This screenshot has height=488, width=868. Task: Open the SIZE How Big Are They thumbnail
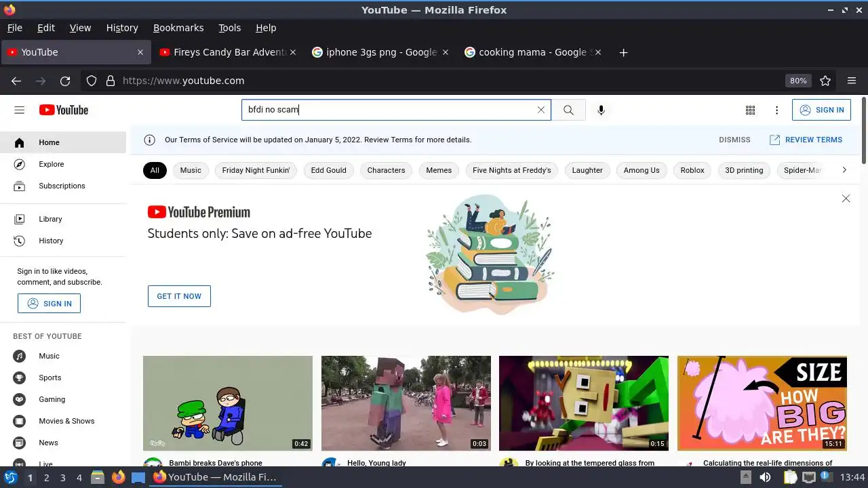tap(762, 403)
